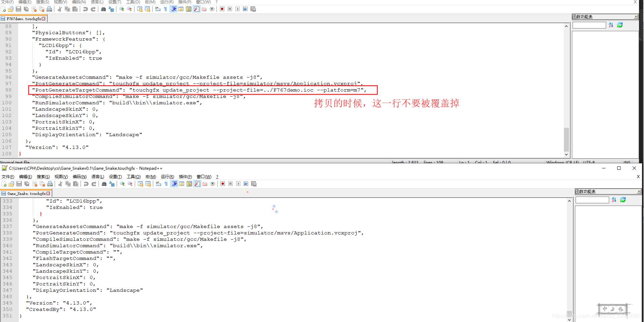644x322 pixels.
Task: Reload function list in the Gane_Snake window
Action: 623,200
